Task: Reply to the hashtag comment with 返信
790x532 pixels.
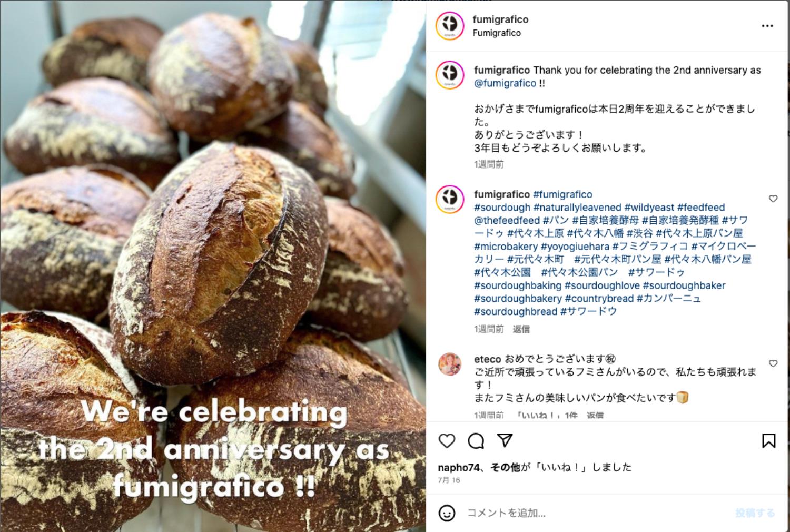Action: 521,329
